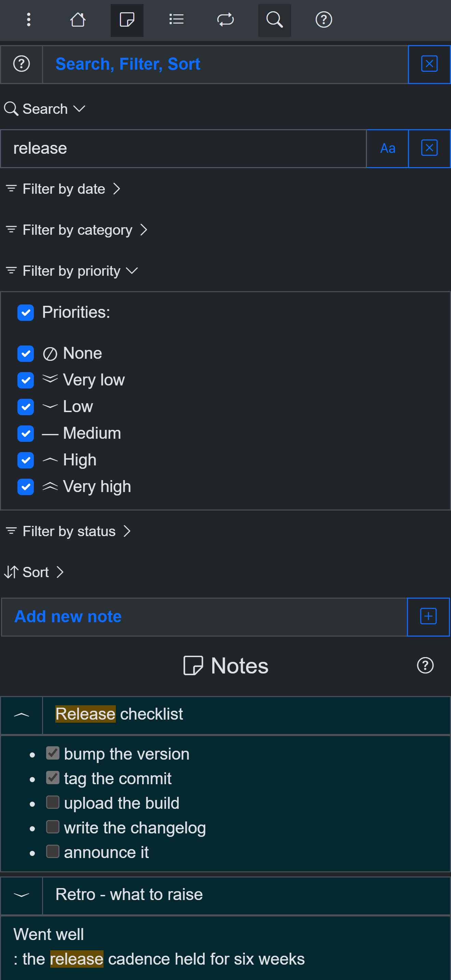Check the upload the build item
The width and height of the screenshot is (451, 980).
pyautogui.click(x=53, y=802)
